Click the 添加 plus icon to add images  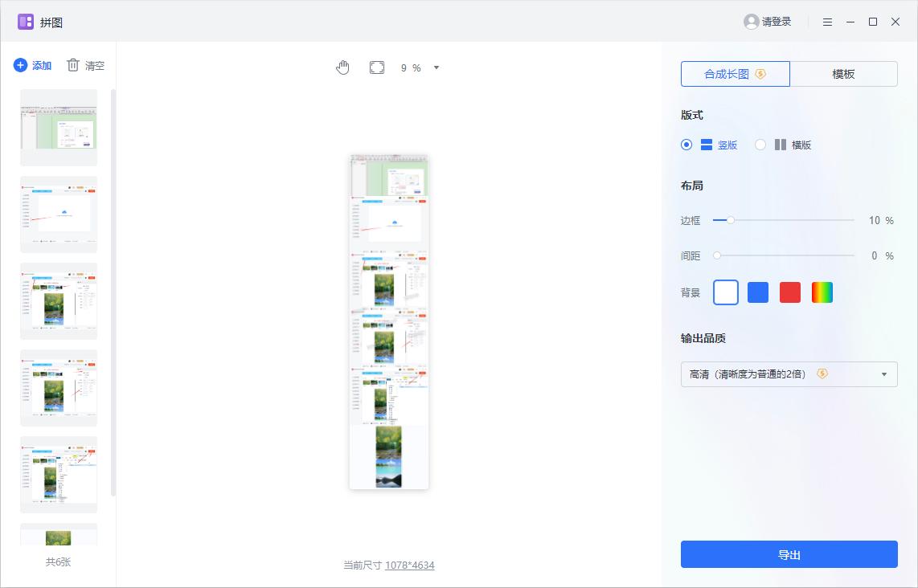(x=20, y=65)
